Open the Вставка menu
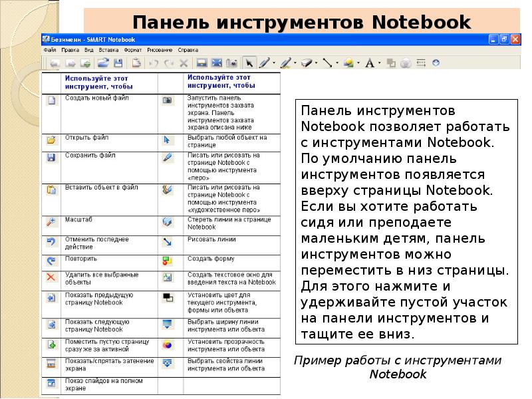 108,50
